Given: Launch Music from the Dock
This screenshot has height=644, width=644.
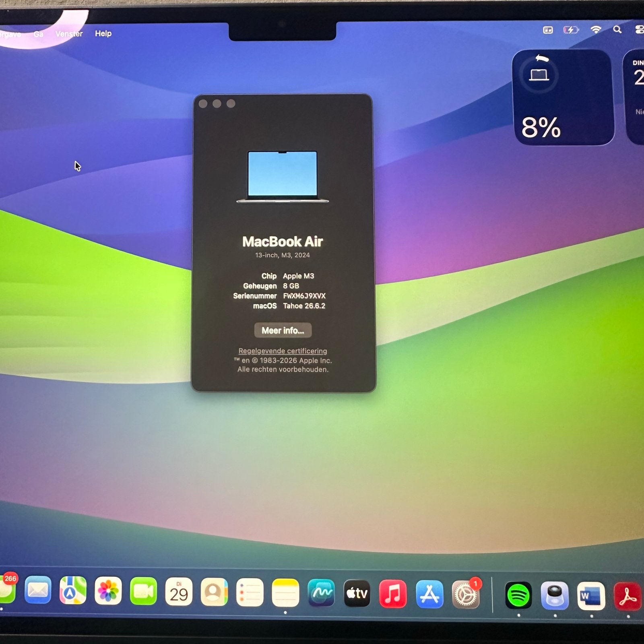Looking at the screenshot, I should click(393, 593).
